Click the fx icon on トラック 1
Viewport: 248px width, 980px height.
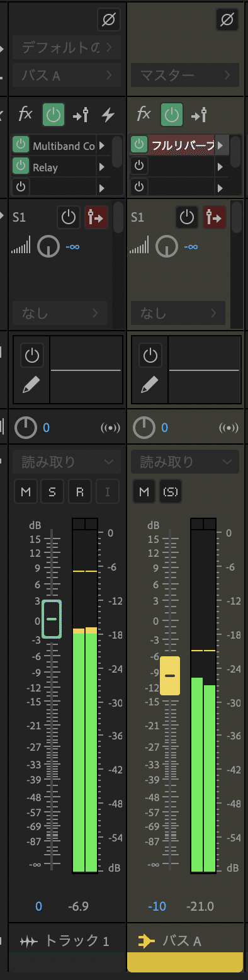pos(26,114)
